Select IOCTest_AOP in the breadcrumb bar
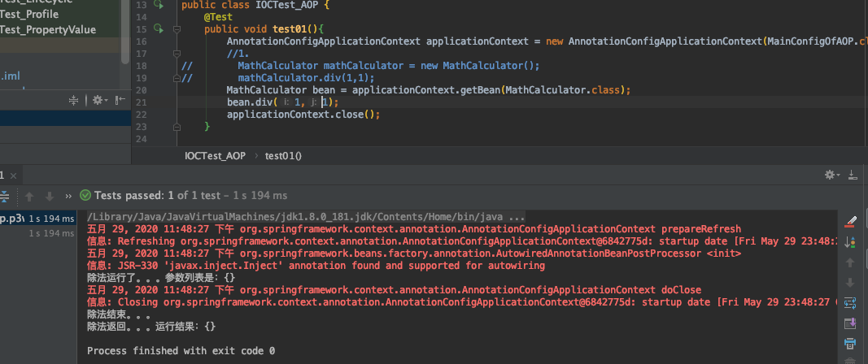 click(x=215, y=155)
